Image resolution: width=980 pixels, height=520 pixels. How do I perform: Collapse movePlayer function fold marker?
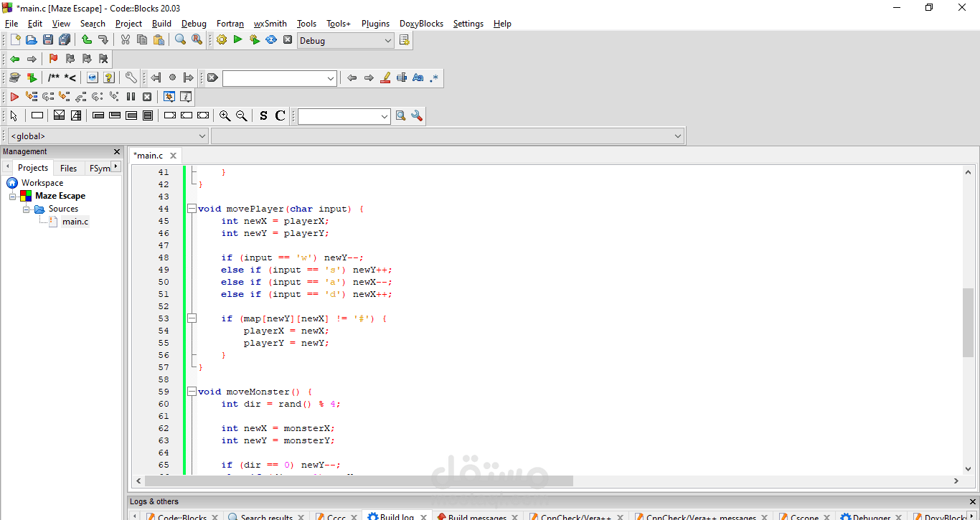[x=192, y=209]
